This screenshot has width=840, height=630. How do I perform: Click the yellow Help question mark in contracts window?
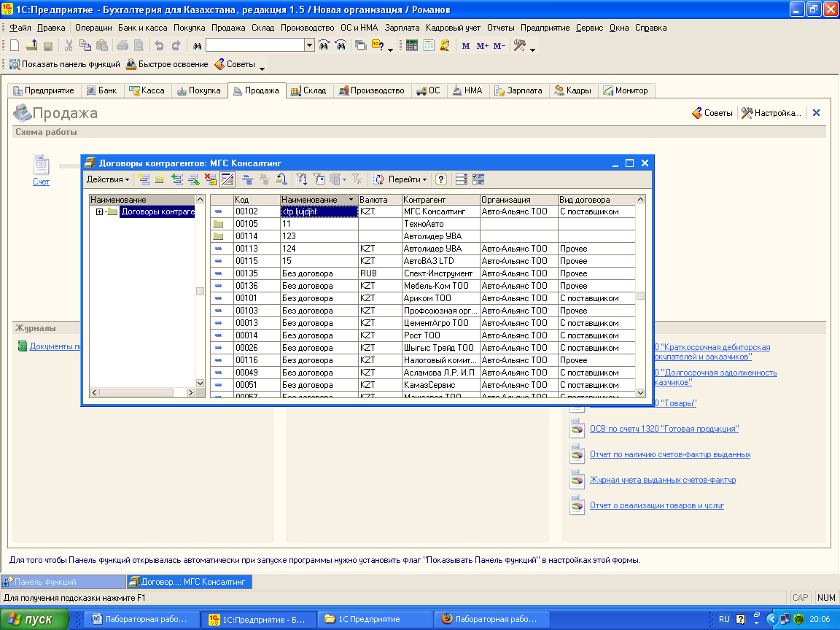[x=441, y=179]
